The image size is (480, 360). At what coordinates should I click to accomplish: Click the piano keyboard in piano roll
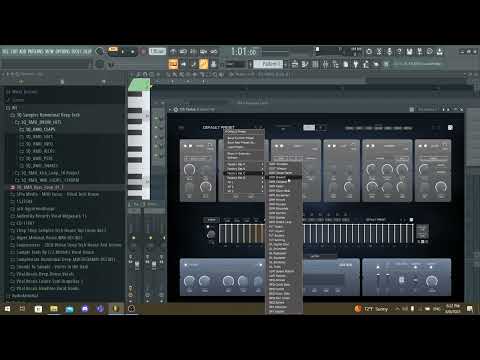[x=139, y=139]
